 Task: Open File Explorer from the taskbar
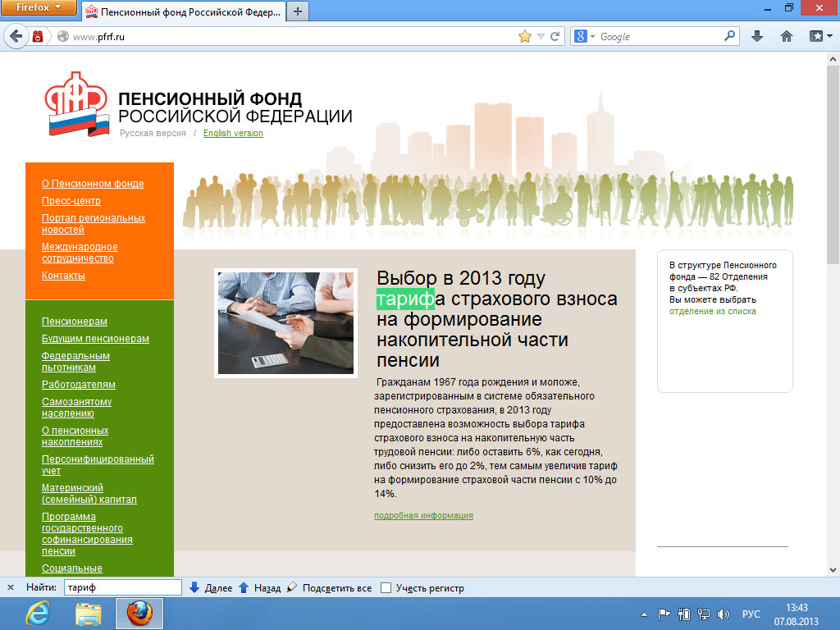[89, 613]
